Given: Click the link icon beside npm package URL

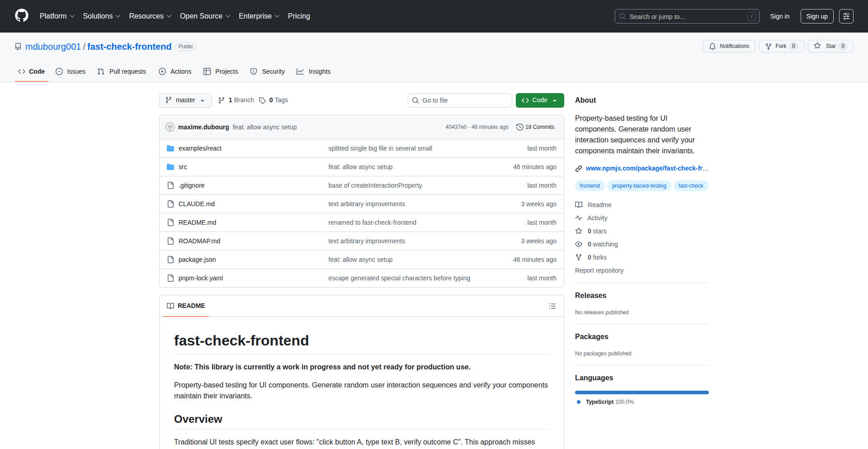Looking at the screenshot, I should pyautogui.click(x=578, y=168).
